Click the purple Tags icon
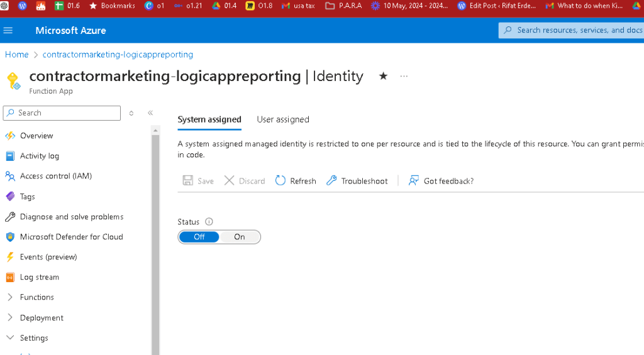 pos(10,197)
